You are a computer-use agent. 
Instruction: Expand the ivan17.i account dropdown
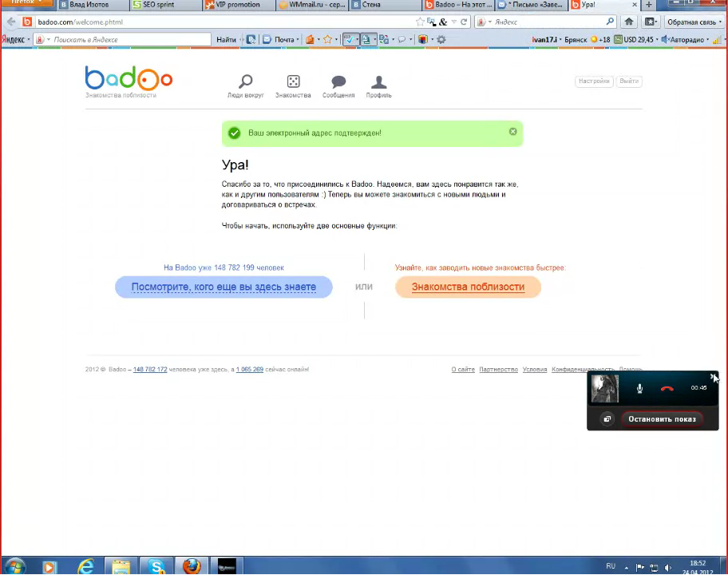547,39
